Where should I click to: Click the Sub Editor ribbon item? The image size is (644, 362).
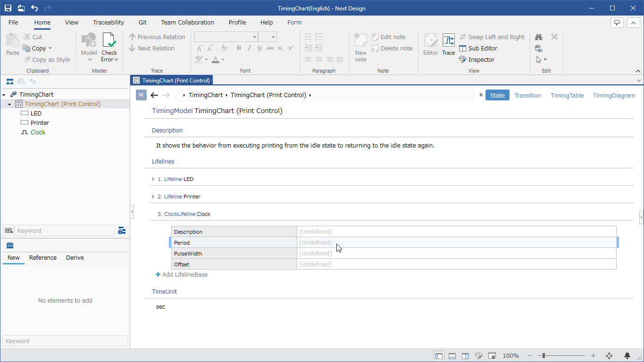(478, 48)
